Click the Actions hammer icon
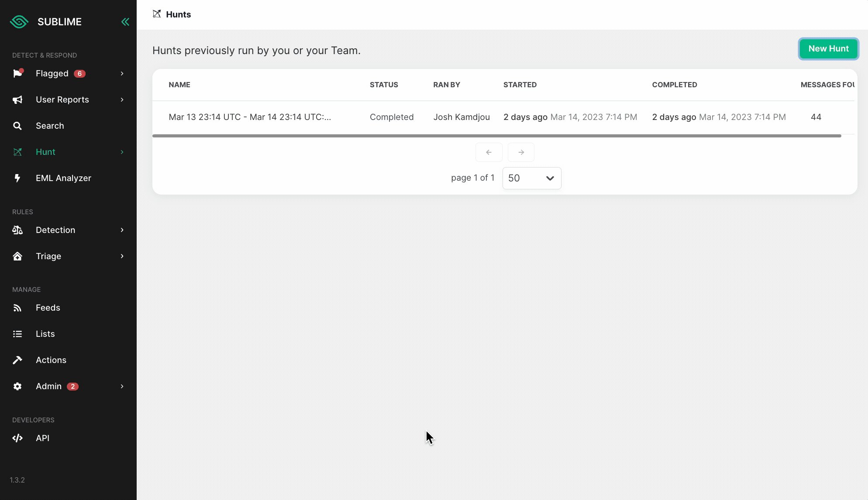868x500 pixels. tap(17, 360)
